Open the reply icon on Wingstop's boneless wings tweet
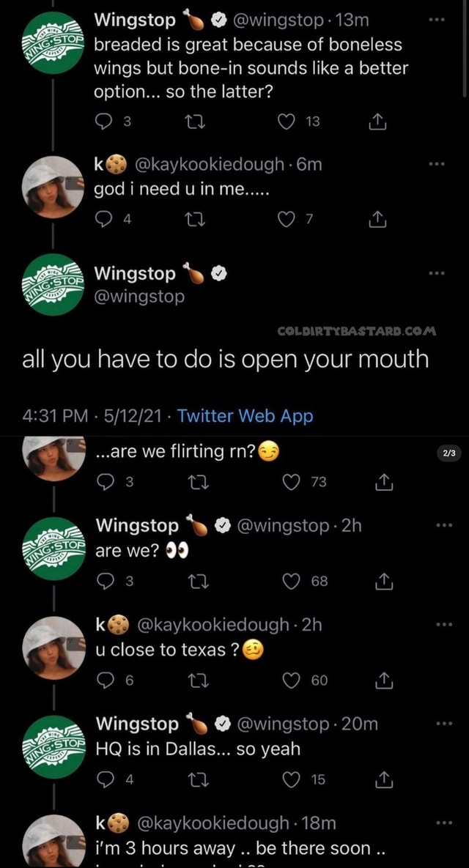This screenshot has width=469, height=868. pyautogui.click(x=103, y=122)
